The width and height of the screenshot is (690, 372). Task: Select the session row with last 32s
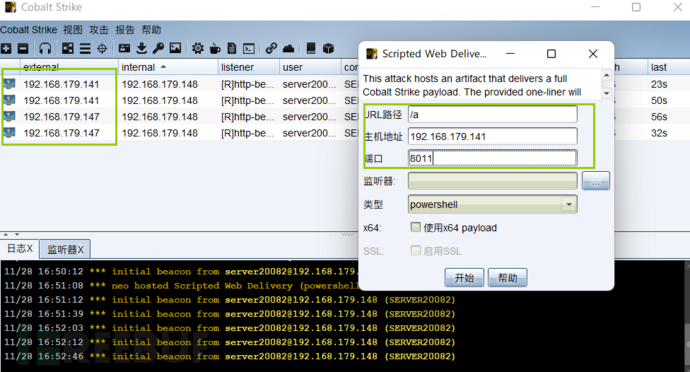(x=345, y=133)
